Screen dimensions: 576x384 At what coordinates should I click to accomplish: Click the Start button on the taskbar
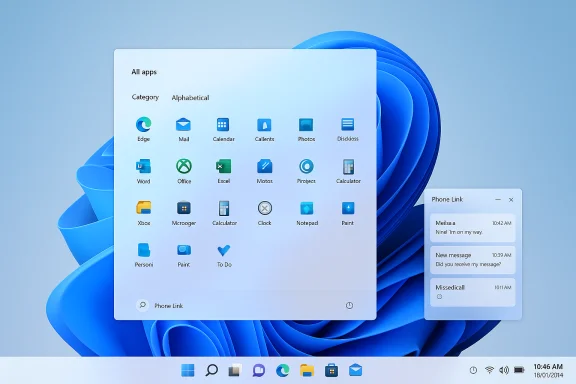click(x=188, y=370)
